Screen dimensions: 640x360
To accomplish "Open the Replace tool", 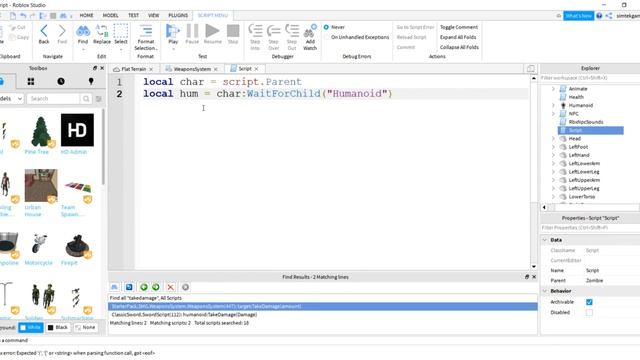I will [x=102, y=34].
